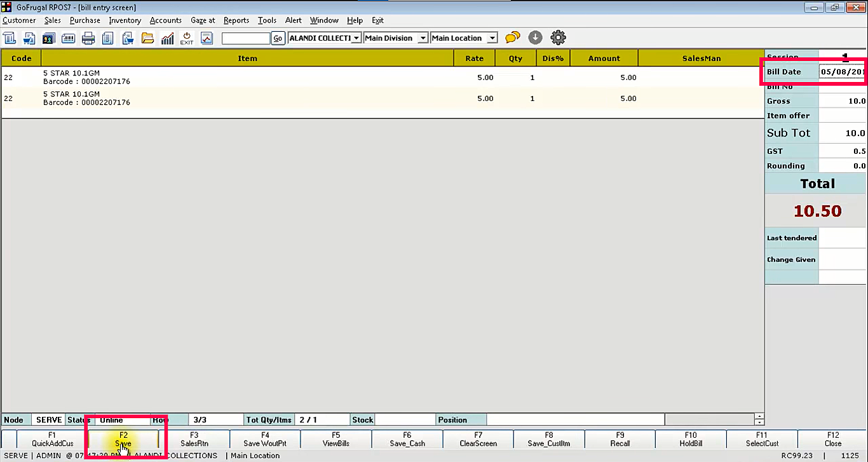The image size is (868, 462).
Task: Click the Amount column header
Action: coord(604,58)
